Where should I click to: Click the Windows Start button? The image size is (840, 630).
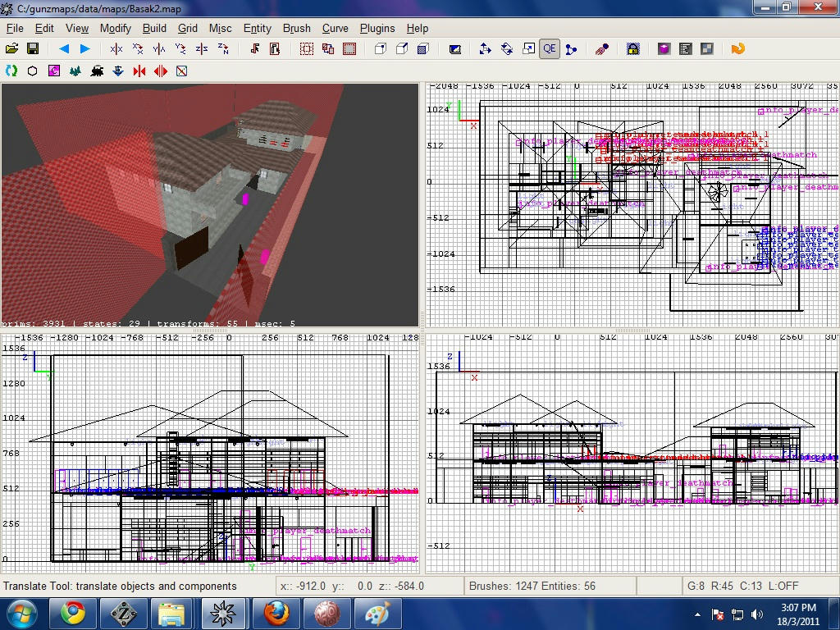[21, 614]
